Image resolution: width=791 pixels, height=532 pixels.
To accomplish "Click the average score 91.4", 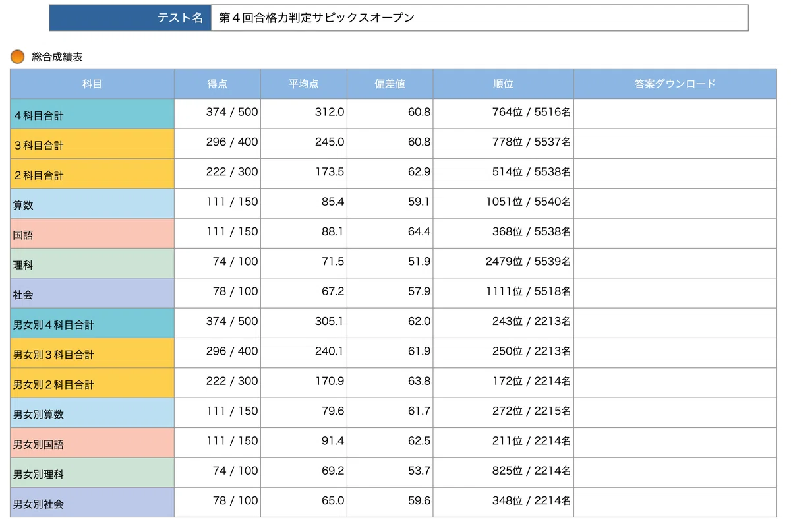I will point(333,441).
